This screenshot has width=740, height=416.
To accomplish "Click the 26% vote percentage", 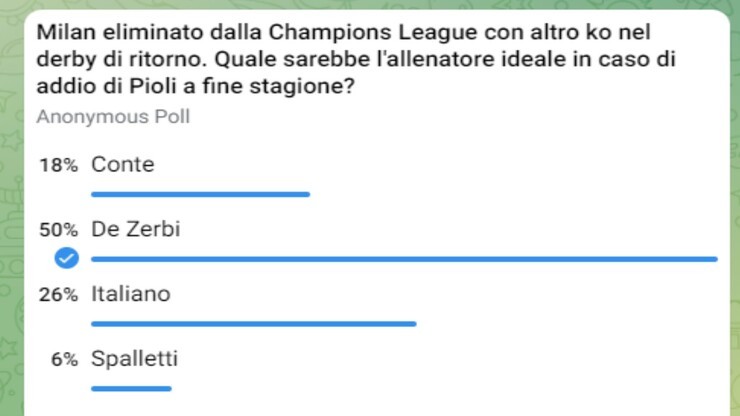I will coord(58,296).
